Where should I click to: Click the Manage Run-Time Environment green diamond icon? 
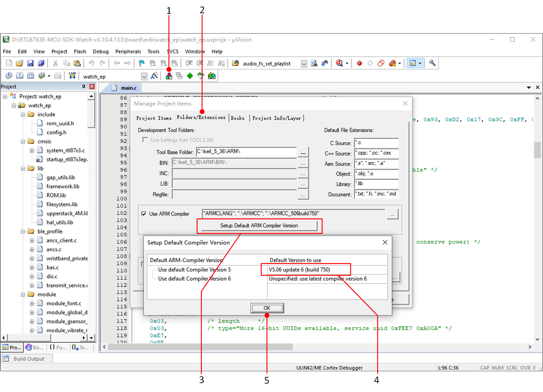tap(190, 76)
